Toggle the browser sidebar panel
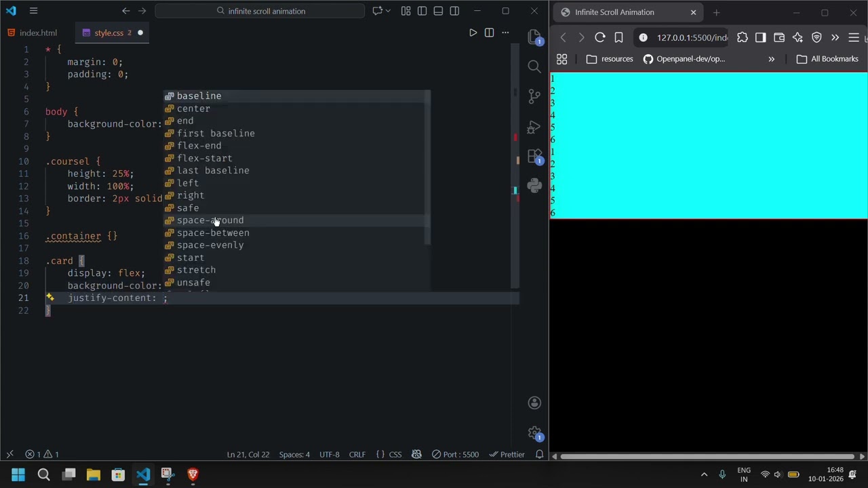The image size is (868, 488). tap(760, 38)
